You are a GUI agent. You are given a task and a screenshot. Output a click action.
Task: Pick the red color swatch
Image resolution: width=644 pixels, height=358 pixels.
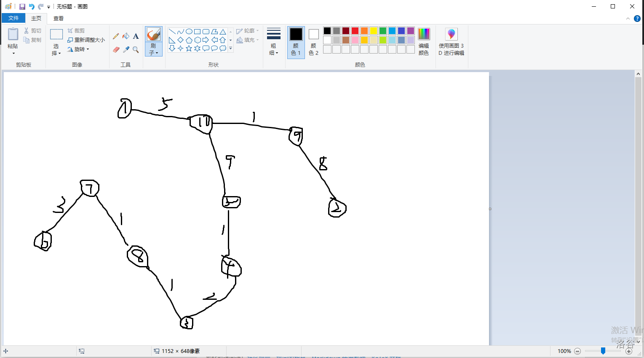pos(355,31)
